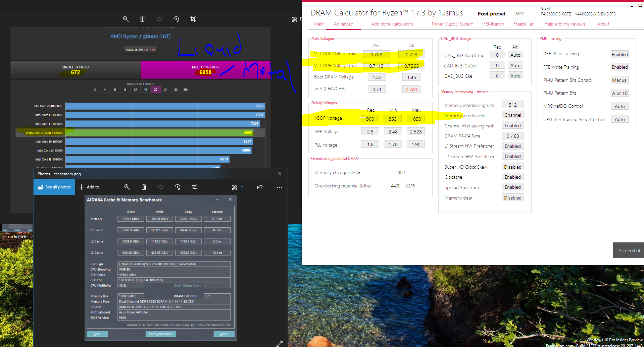Viewport: 644px width, 347px height.
Task: Click Memory Latency 51.7 ns cell
Action: [x=217, y=219]
